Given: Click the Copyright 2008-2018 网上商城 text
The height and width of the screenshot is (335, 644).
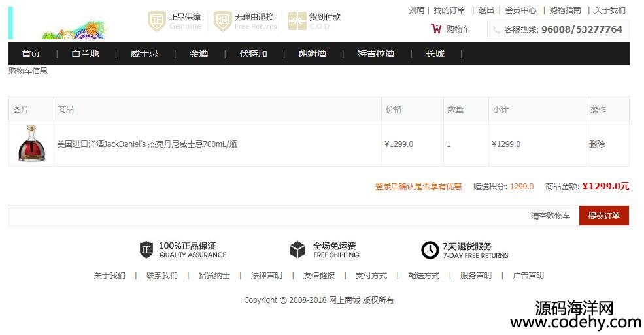Looking at the screenshot, I should click(318, 300).
